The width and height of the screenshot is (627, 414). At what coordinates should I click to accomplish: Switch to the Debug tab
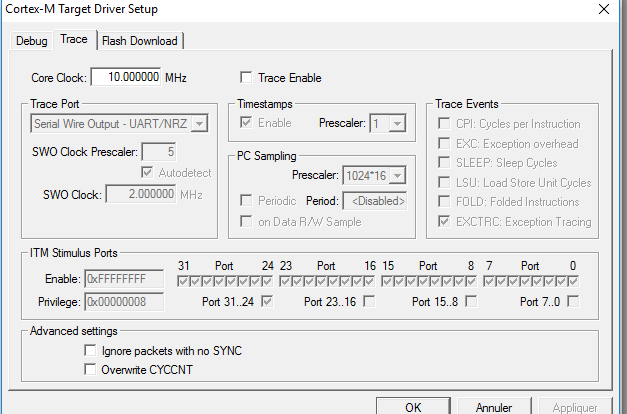coord(32,41)
